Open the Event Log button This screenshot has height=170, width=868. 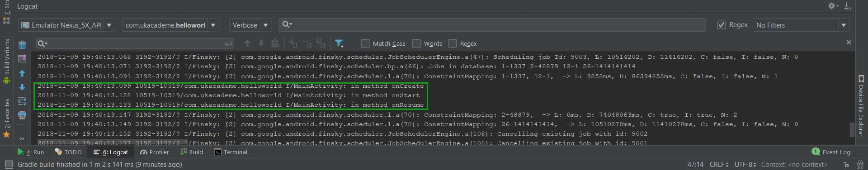[x=831, y=152]
